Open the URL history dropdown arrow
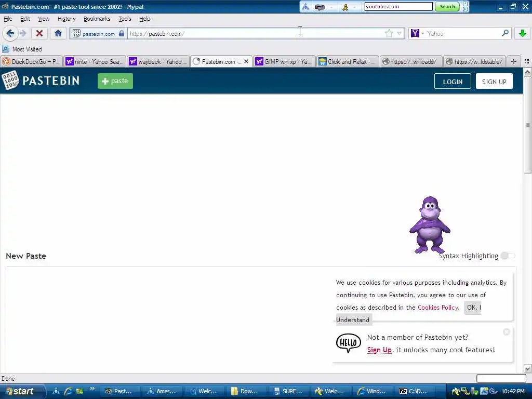532x399 pixels. pyautogui.click(x=399, y=33)
